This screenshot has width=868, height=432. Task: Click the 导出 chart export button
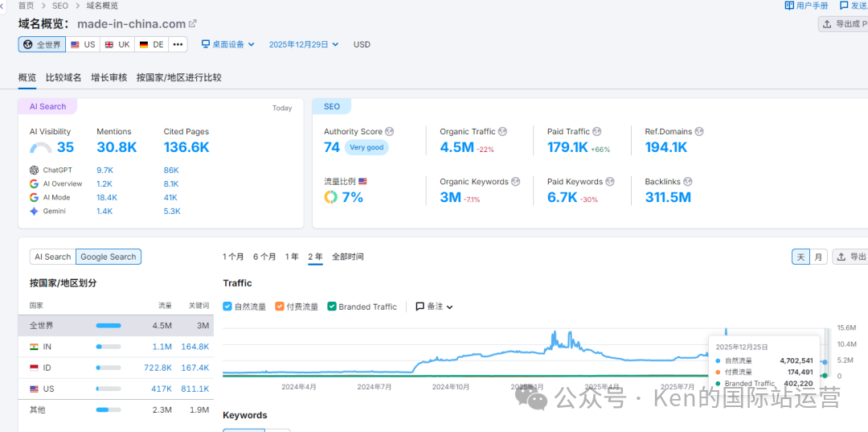[x=850, y=257]
